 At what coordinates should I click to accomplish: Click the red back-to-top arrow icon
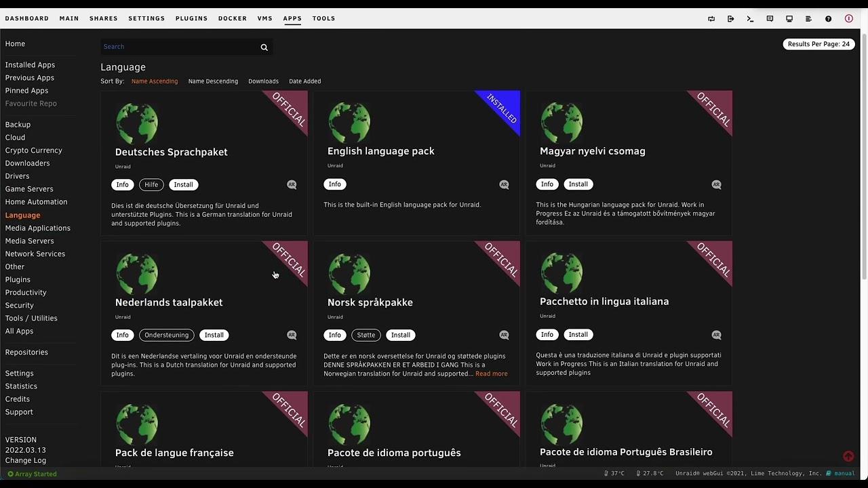pyautogui.click(x=848, y=456)
